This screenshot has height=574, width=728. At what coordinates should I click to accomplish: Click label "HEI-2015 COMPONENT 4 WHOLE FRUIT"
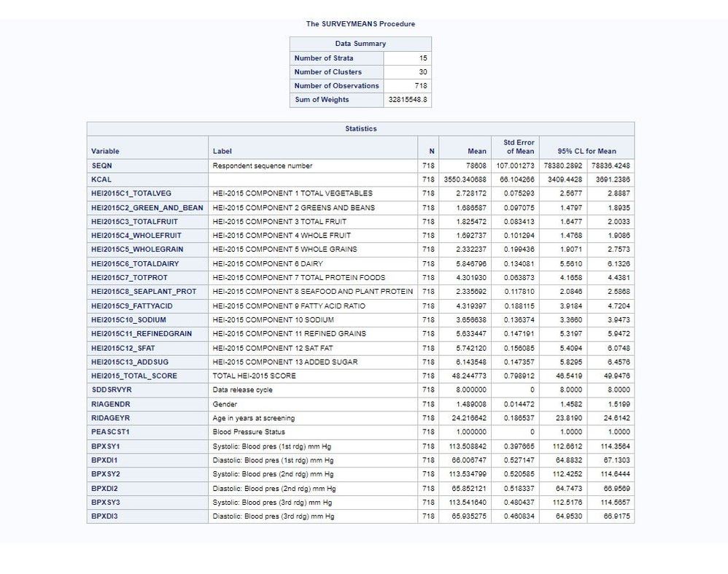[x=282, y=236]
